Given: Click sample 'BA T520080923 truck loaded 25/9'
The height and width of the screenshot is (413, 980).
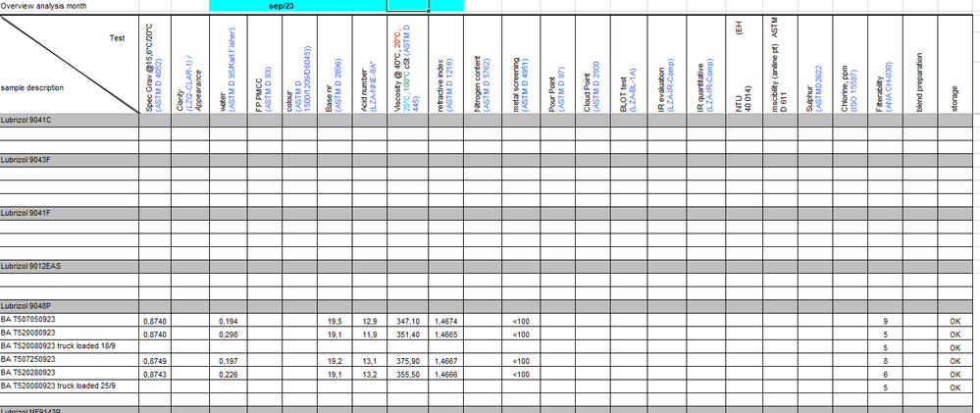Looking at the screenshot, I should 58,386.
